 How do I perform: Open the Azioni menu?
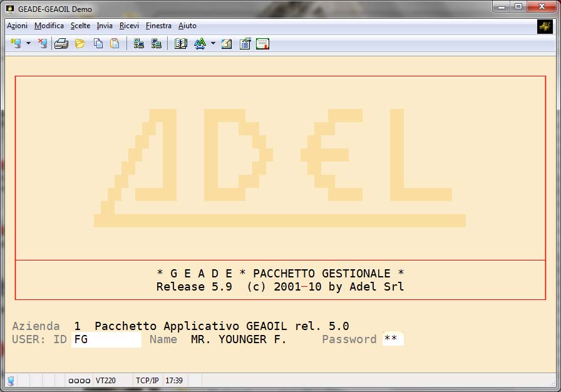(x=17, y=26)
